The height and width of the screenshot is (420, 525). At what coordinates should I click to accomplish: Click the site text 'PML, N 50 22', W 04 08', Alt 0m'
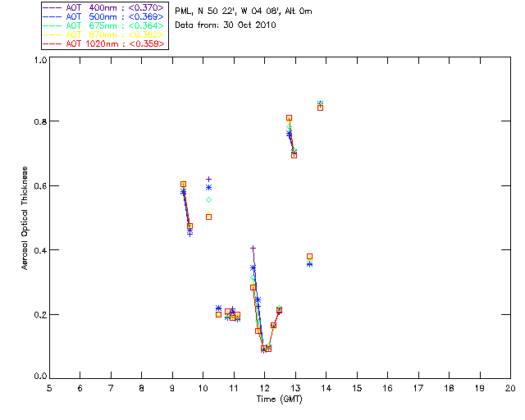[244, 11]
